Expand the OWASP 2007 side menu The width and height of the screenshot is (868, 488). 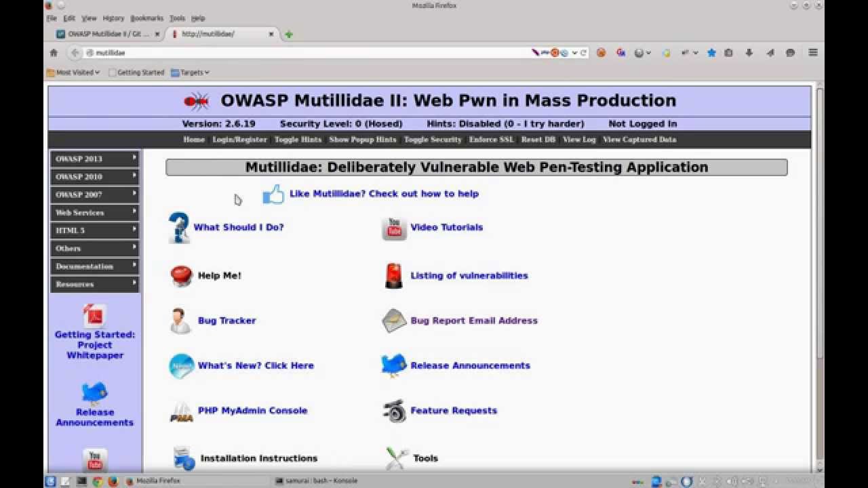(x=95, y=195)
